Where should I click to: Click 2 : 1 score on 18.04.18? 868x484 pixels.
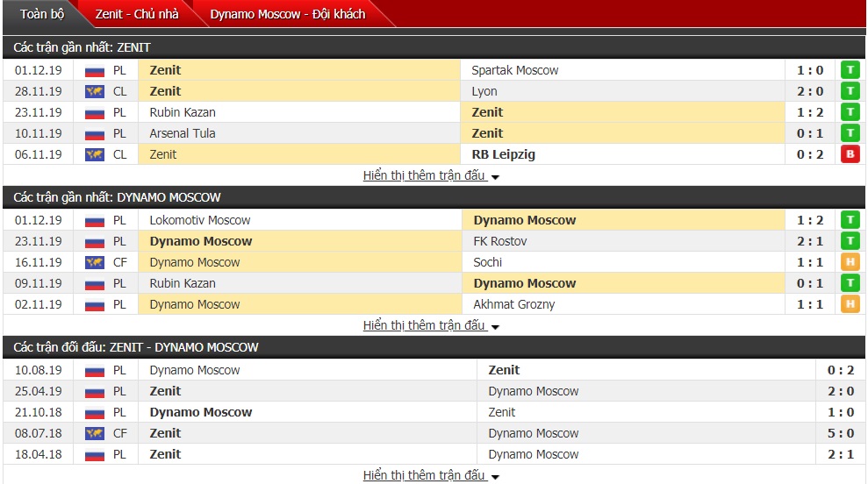[841, 454]
